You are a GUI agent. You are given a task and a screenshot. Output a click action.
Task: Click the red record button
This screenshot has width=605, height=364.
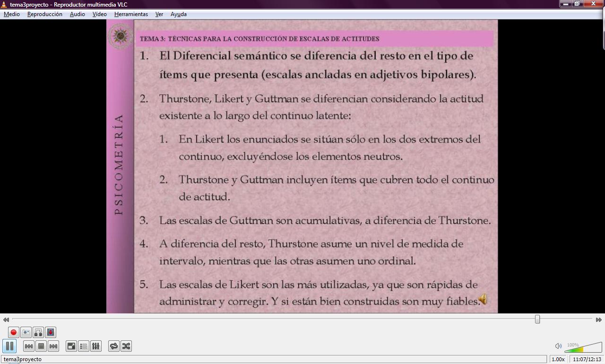tap(13, 332)
